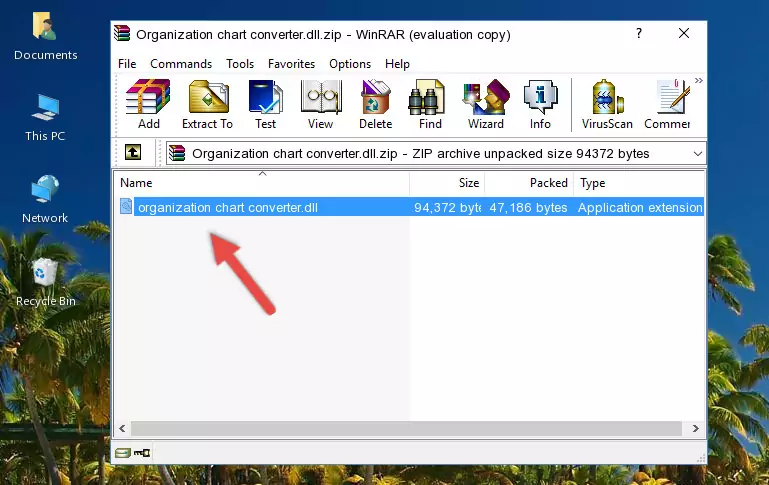Click the title bar help question mark
Image resolution: width=769 pixels, height=485 pixels.
[x=639, y=33]
